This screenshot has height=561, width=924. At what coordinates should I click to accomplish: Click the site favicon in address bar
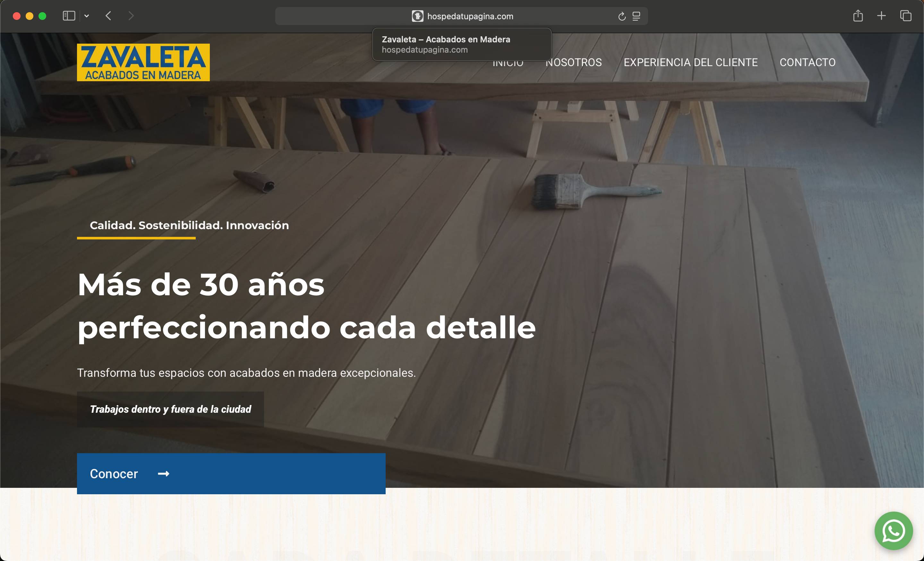click(417, 16)
